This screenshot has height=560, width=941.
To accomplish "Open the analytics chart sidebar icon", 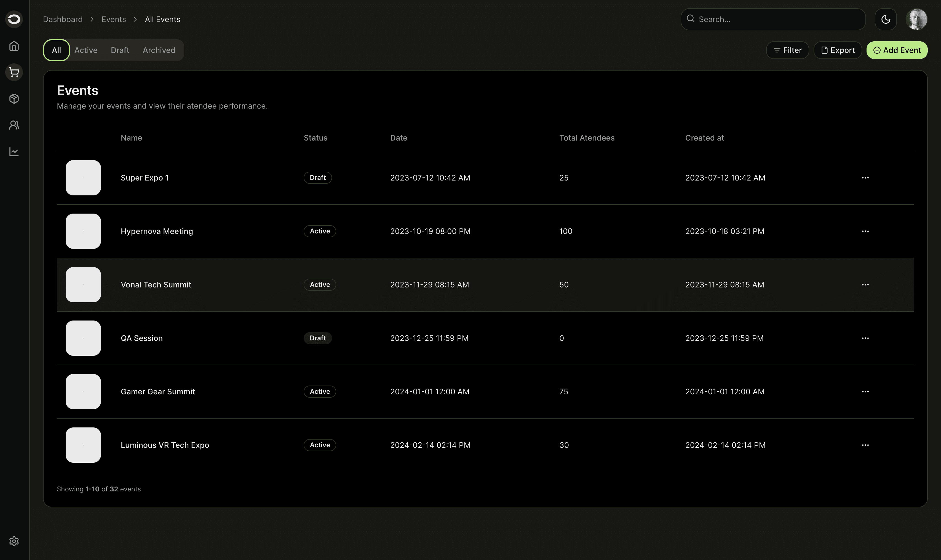I will click(14, 152).
